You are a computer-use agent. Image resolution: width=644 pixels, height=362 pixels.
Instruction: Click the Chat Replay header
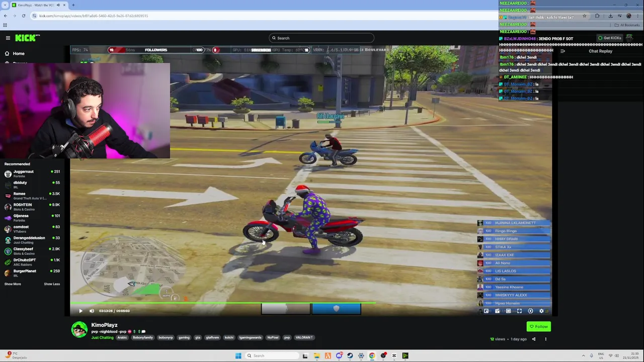click(x=600, y=51)
